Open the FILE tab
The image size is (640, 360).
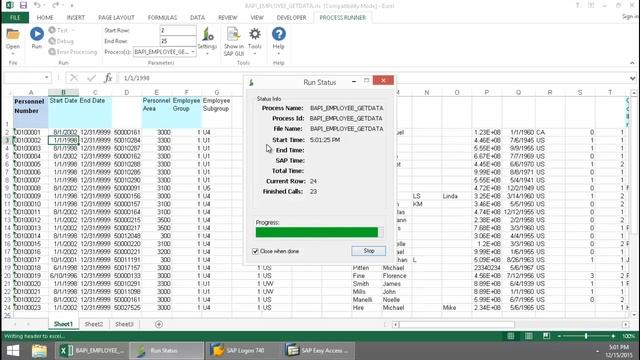(15, 18)
